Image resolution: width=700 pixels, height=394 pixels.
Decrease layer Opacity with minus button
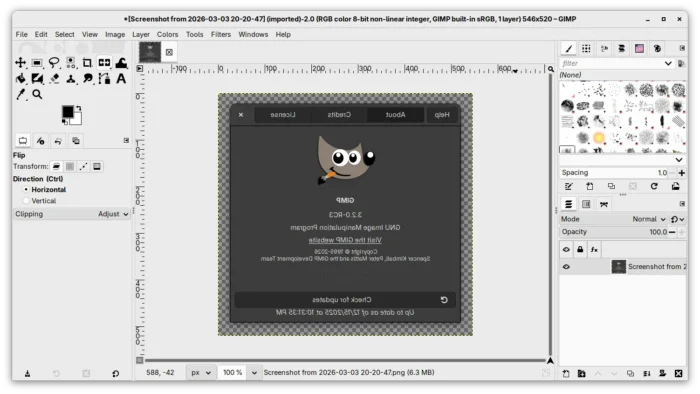672,232
